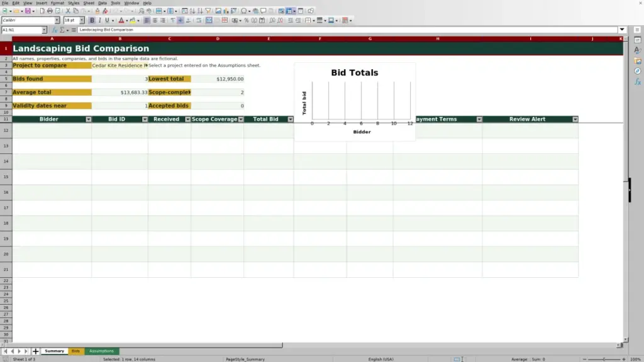Switch to the Bids sheet tab
644x362 pixels.
pyautogui.click(x=75, y=351)
